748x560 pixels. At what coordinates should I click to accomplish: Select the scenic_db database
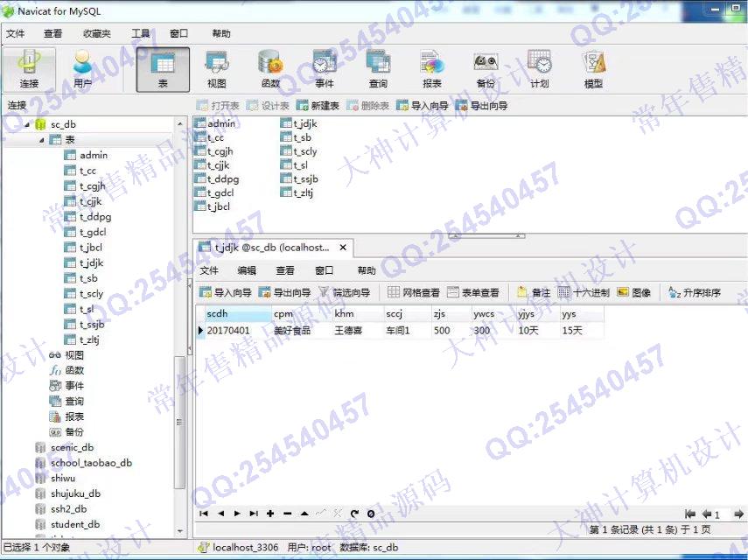click(x=72, y=447)
